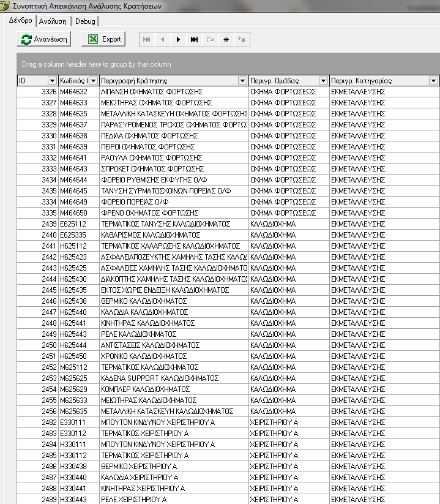440x504 pixels.
Task: Click the app icon in the title bar
Action: coord(5,6)
